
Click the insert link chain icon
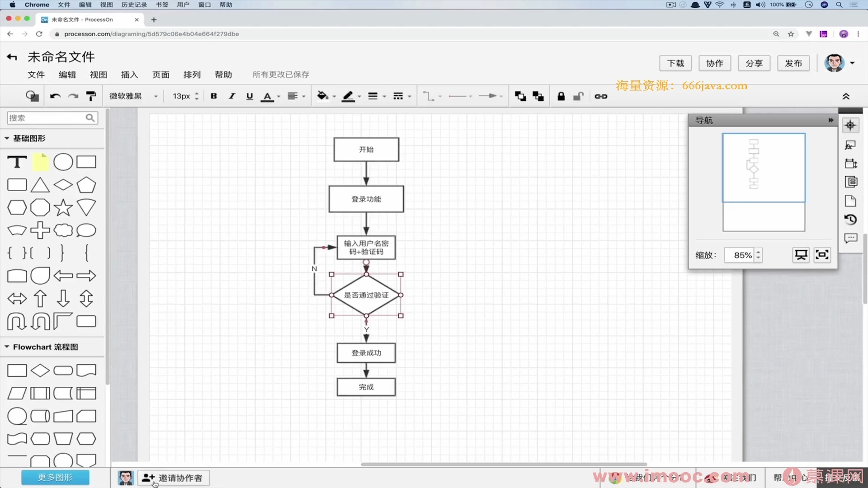[601, 96]
